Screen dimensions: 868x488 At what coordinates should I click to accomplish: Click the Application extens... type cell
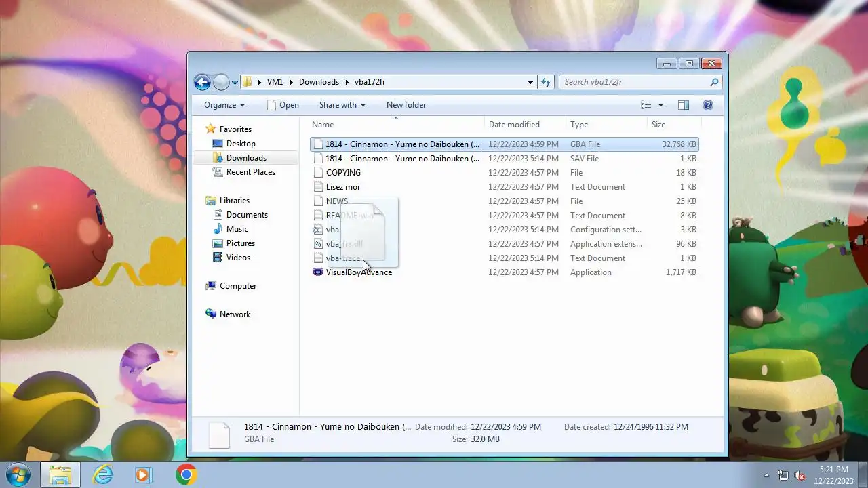click(606, 244)
